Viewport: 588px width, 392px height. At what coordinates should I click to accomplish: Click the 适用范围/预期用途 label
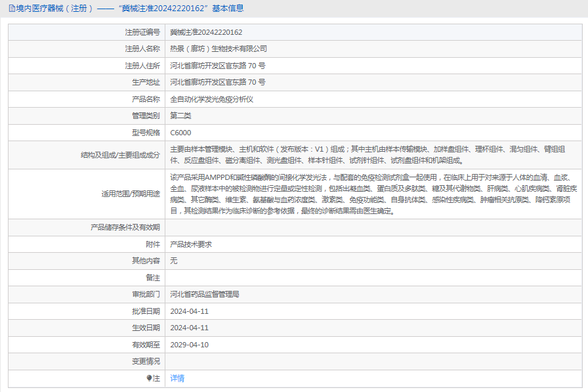point(131,194)
